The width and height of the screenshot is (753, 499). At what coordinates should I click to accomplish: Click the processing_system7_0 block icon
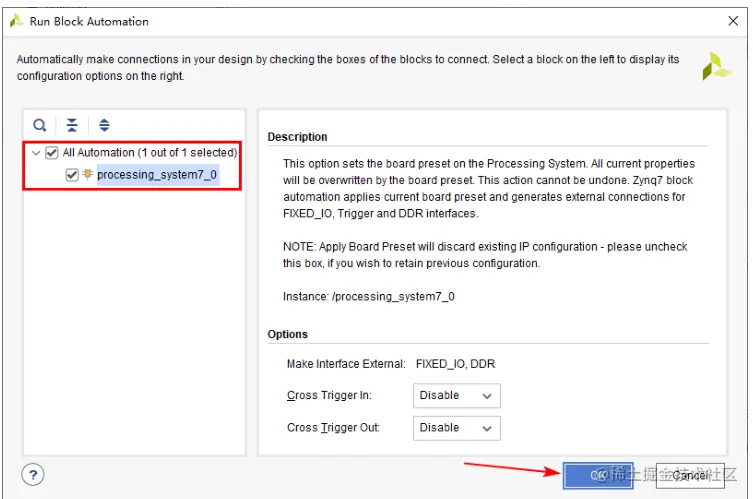87,174
